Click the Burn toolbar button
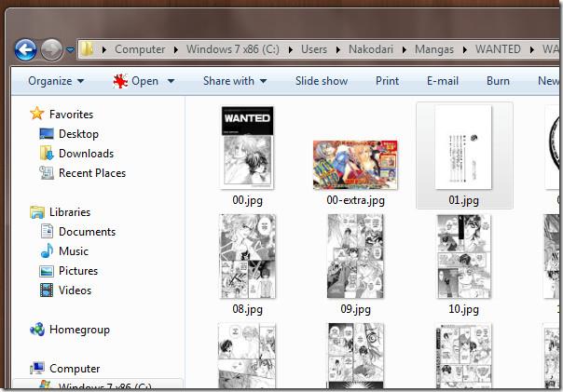Image resolution: width=563 pixels, height=392 pixels. [498, 81]
